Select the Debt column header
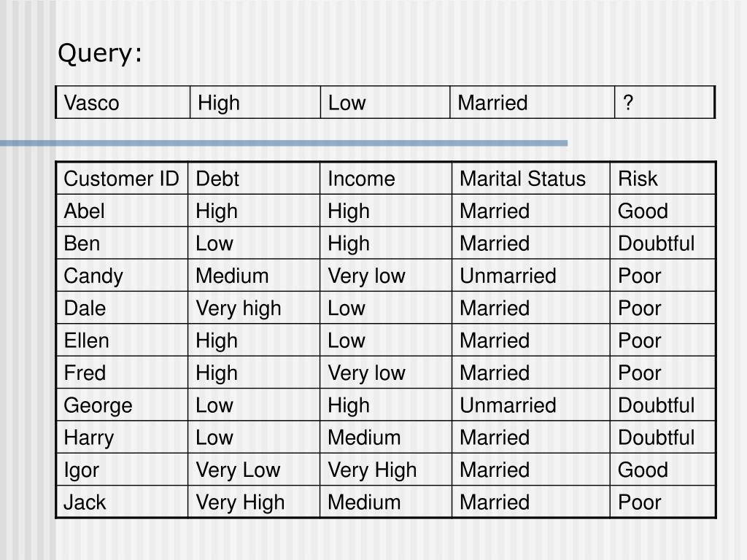 [x=254, y=179]
